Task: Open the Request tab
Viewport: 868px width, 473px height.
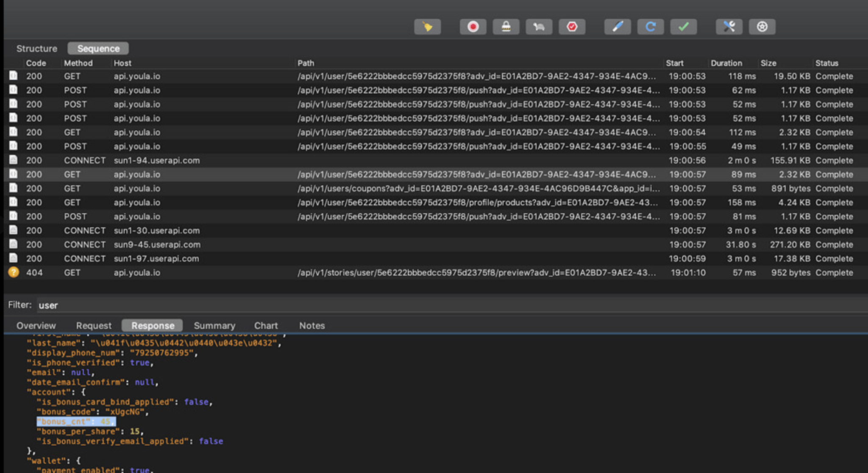Action: (94, 326)
